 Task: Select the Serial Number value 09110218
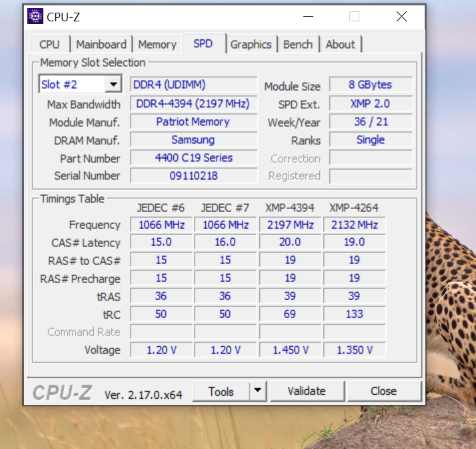coord(193,176)
